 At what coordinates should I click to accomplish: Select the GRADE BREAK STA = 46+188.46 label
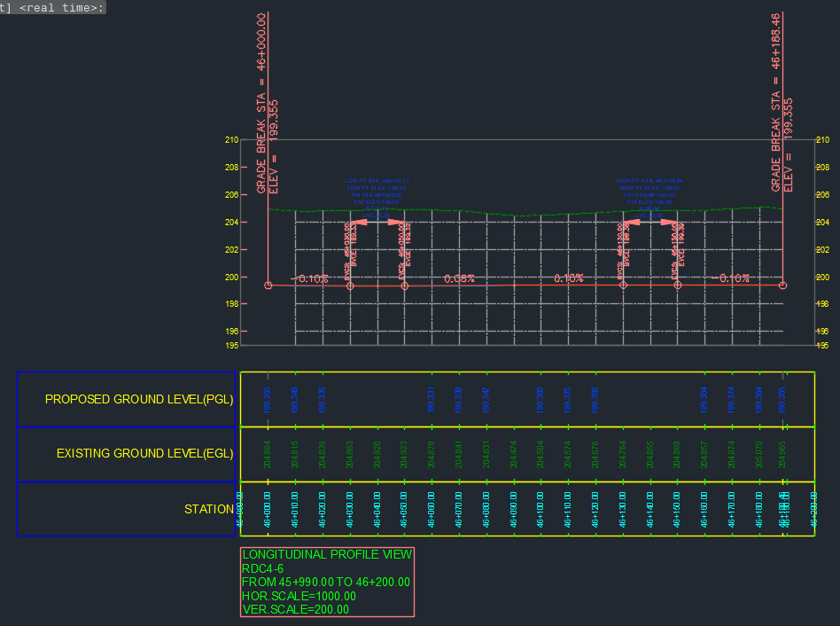[775, 103]
